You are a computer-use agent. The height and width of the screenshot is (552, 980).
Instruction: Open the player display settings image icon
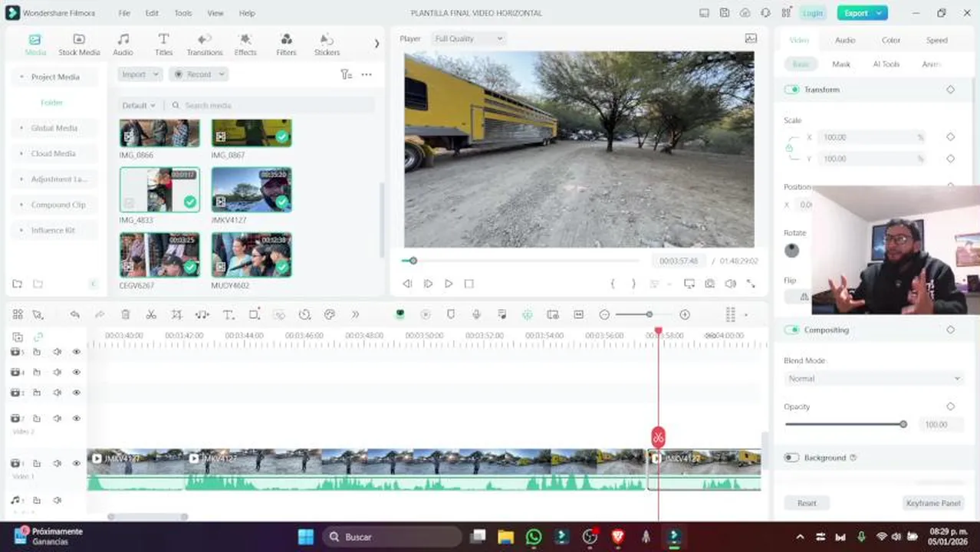tap(751, 38)
